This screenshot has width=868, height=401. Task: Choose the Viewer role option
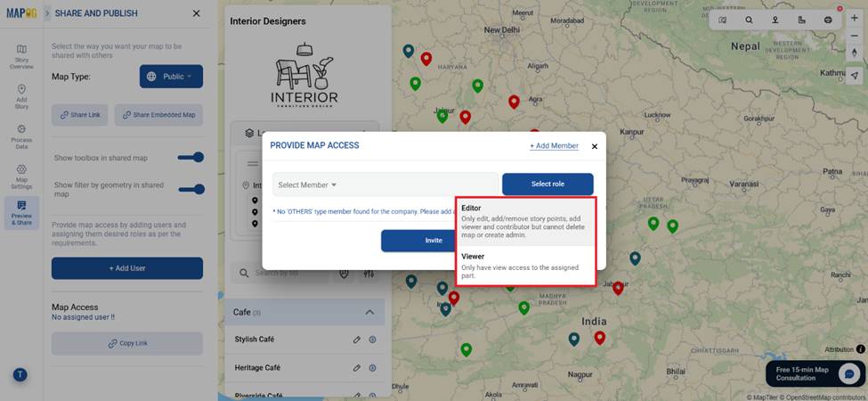click(525, 266)
